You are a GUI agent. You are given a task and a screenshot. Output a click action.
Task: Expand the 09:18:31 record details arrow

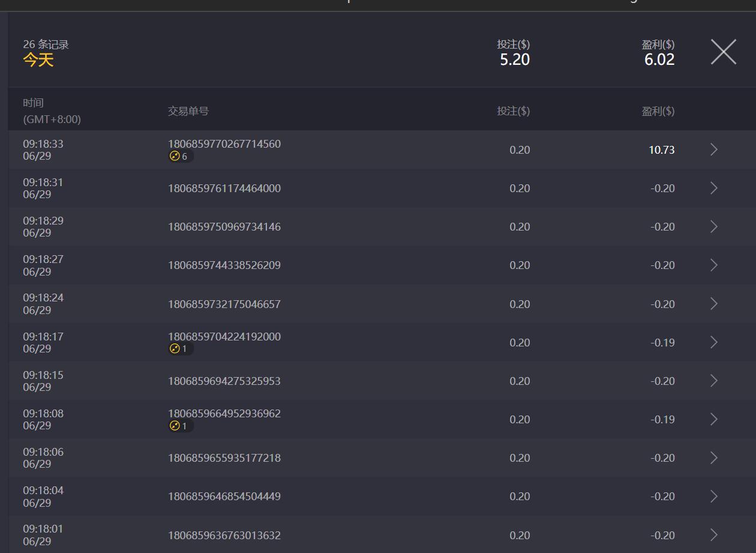(713, 188)
